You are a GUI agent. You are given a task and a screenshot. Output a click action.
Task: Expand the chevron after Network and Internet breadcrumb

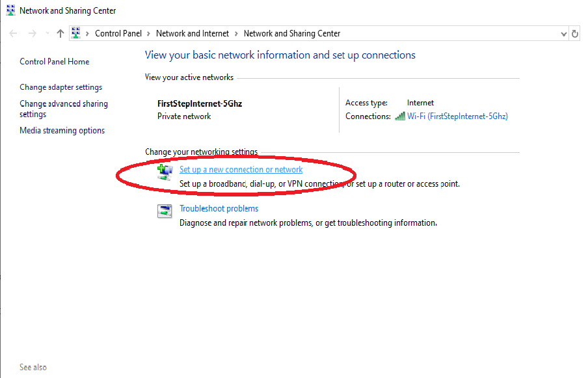[x=236, y=34]
